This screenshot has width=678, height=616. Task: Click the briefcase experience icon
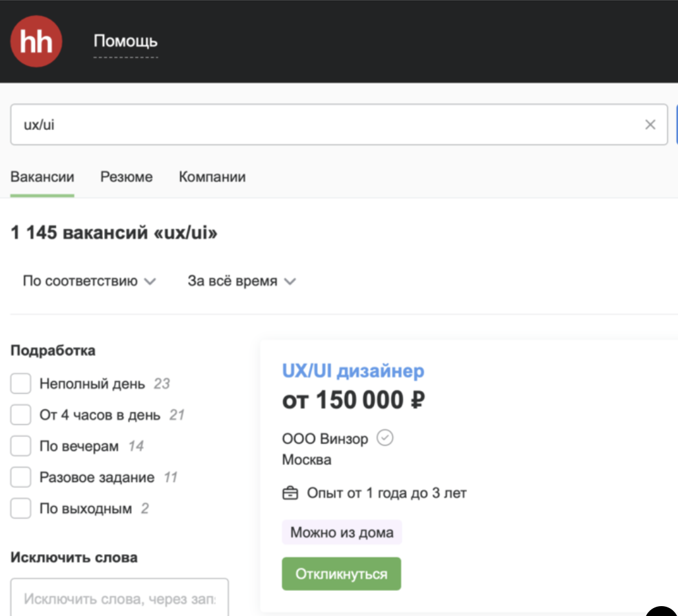(290, 493)
